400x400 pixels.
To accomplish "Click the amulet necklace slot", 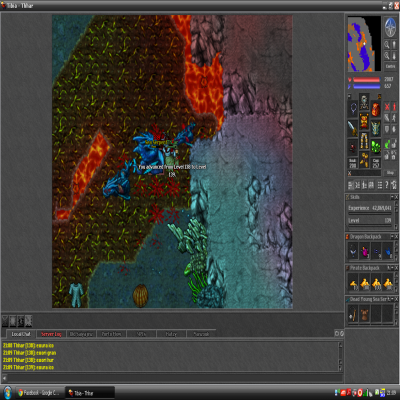I will (353, 109).
